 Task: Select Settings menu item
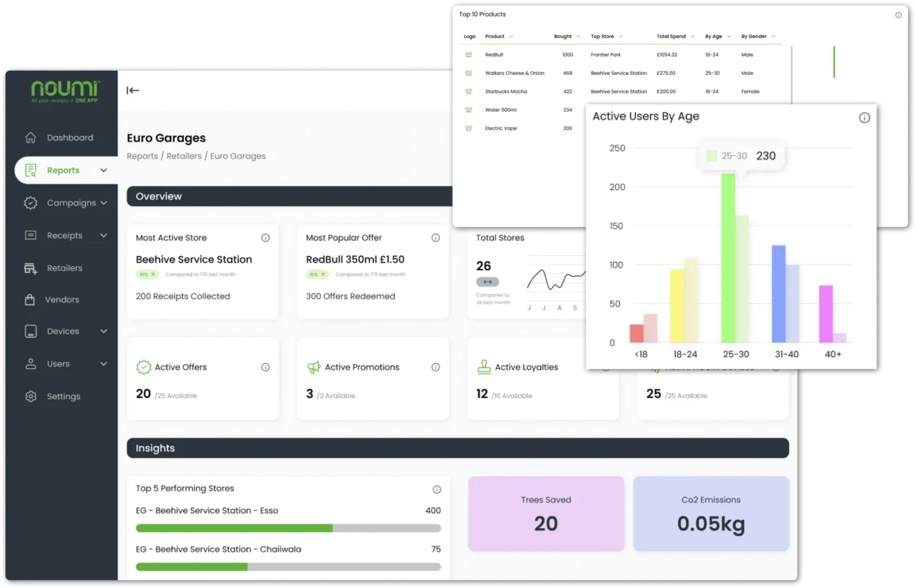click(x=64, y=396)
